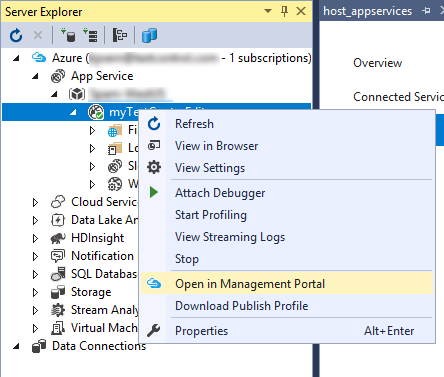Expand the Virtual Machines node
This screenshot has width=444, height=377.
point(35,328)
